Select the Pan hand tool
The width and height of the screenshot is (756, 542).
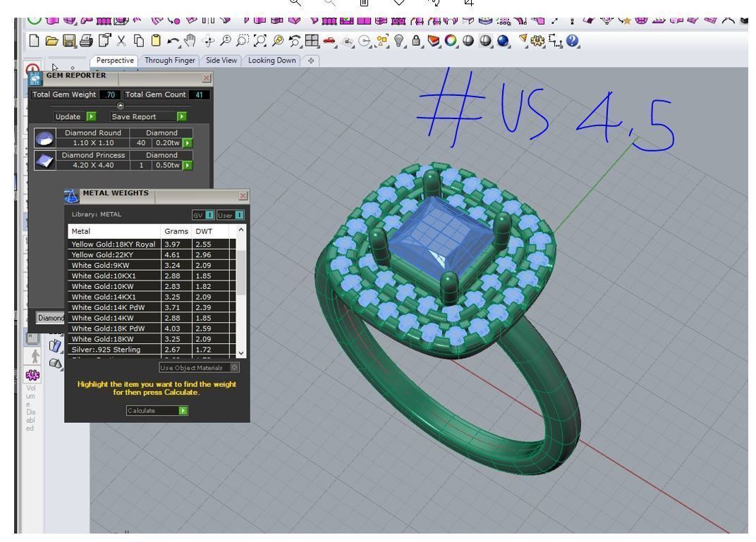pos(190,41)
